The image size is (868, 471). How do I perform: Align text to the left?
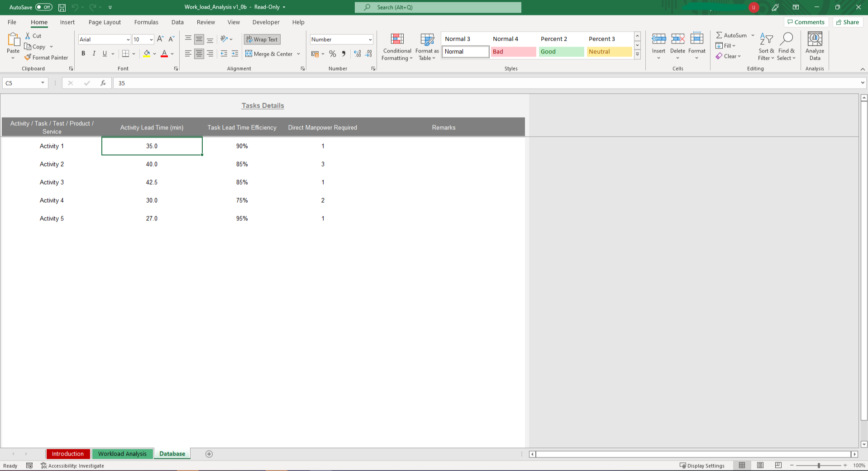tap(188, 53)
